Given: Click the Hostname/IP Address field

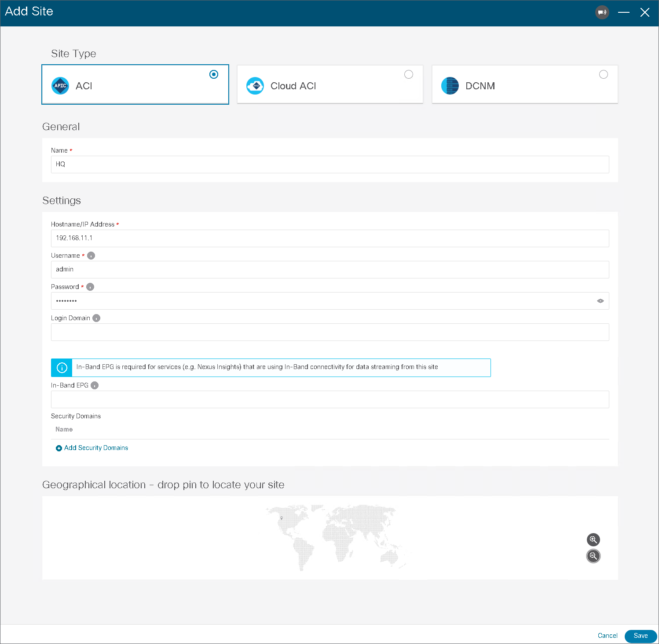Looking at the screenshot, I should [x=330, y=238].
